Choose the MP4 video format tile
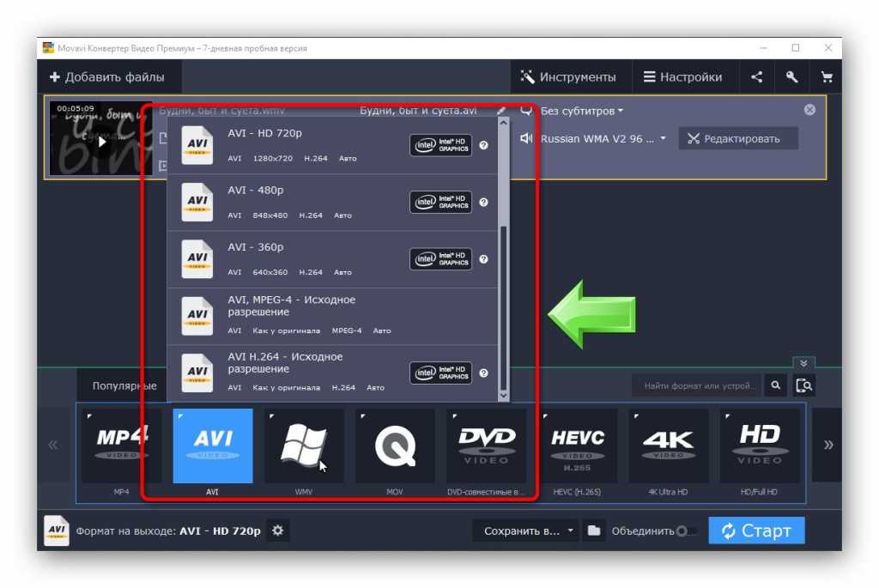879x588 pixels. point(122,446)
